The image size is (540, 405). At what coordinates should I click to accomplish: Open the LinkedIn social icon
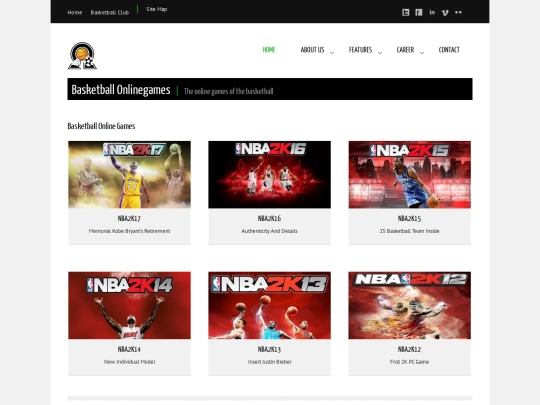click(432, 12)
